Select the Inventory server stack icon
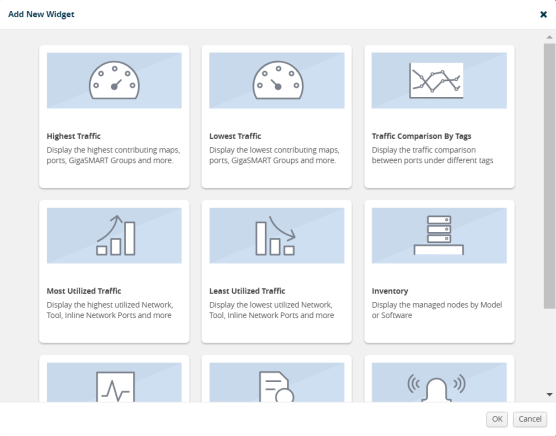The width and height of the screenshot is (556, 436). (439, 235)
